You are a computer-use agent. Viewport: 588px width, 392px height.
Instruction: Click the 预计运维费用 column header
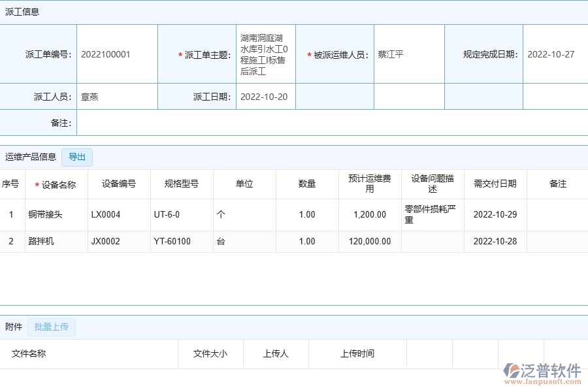[x=369, y=184]
